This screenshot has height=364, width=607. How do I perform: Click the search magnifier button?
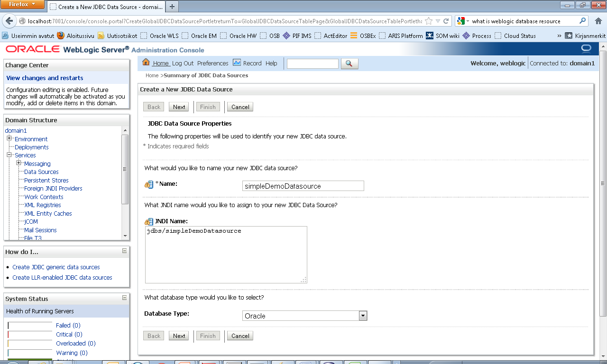[349, 63]
